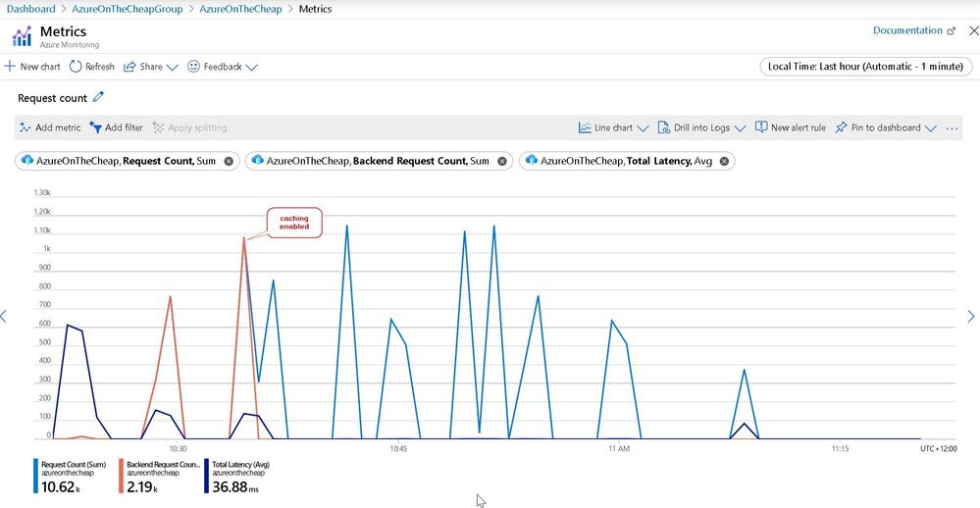Open the ellipsis more options menu

952,128
